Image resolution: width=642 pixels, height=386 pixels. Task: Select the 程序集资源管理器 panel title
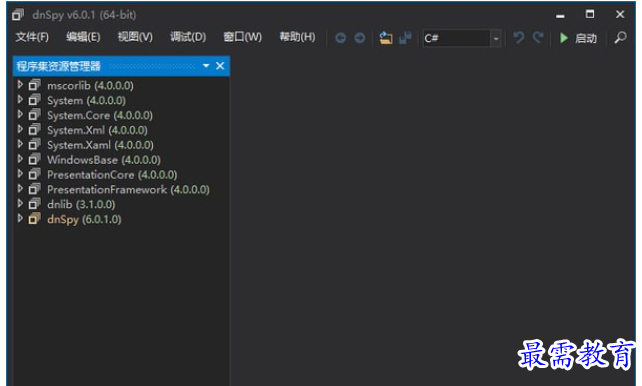[58, 66]
